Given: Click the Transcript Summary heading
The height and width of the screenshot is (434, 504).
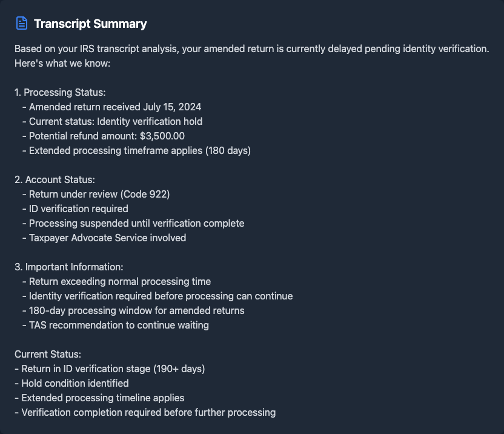Looking at the screenshot, I should 90,24.
